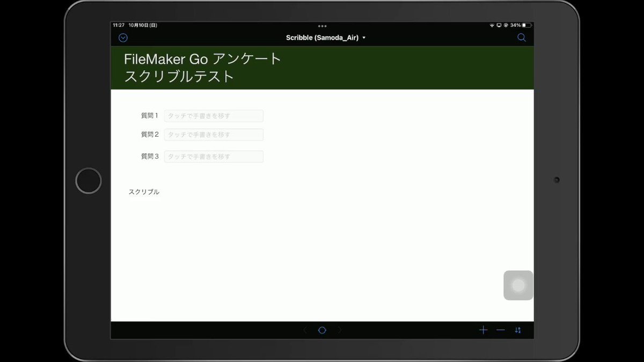
Task: Tap the AssistiveTouch floating button
Action: point(518,285)
